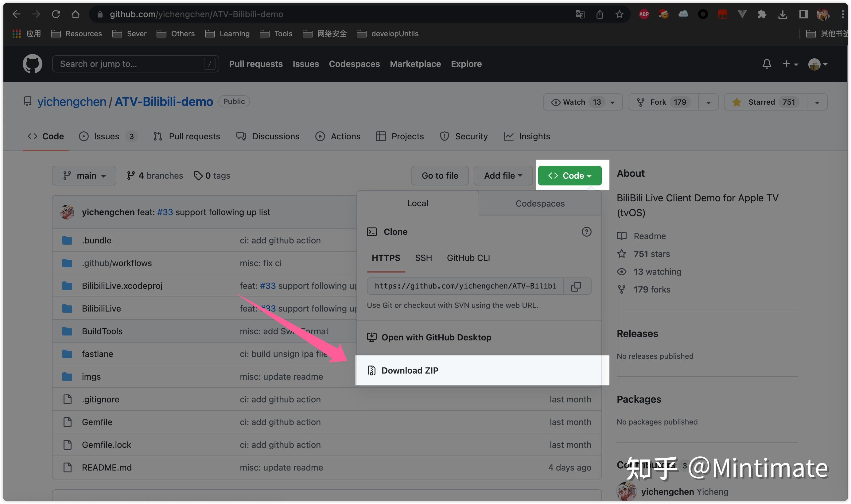Open the README.md file link
The image size is (851, 504).
pos(106,468)
